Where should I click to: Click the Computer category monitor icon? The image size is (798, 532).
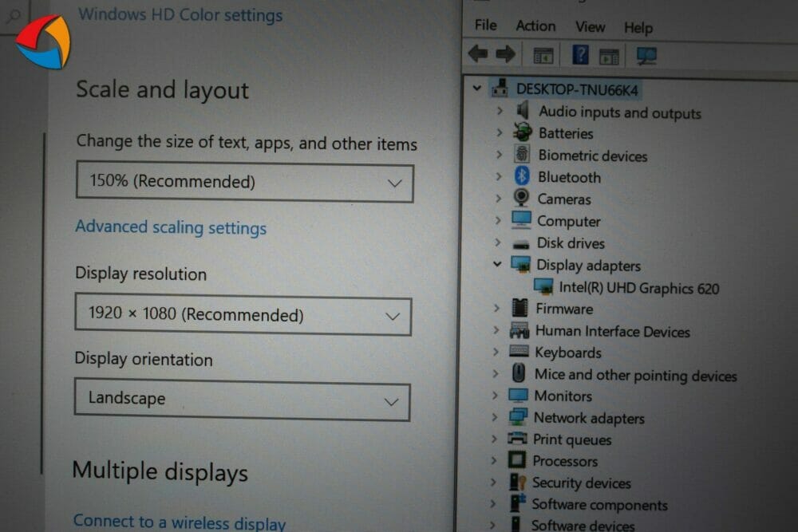tap(521, 219)
